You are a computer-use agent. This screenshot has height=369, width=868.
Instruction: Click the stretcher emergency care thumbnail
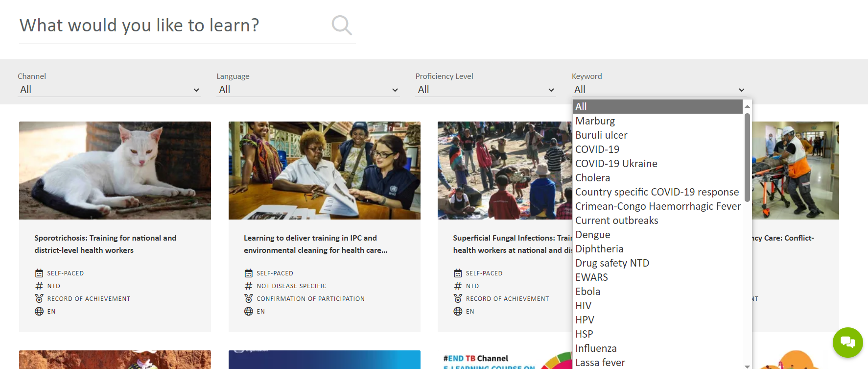pos(796,171)
